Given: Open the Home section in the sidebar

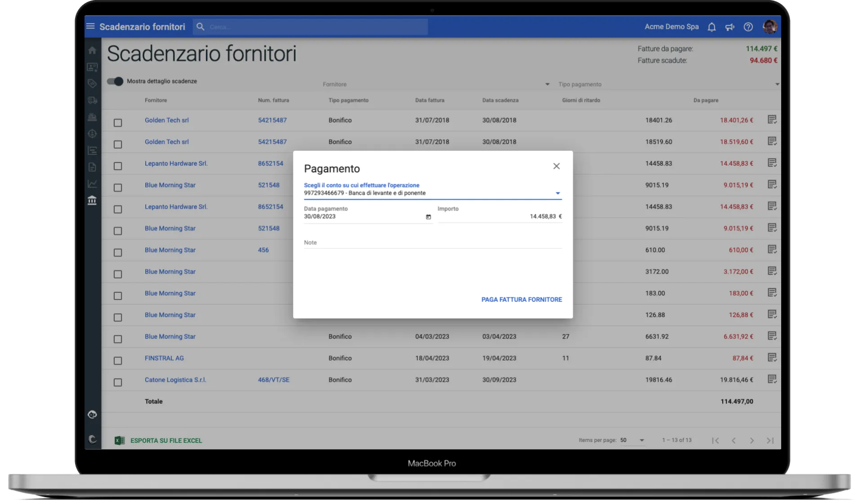Looking at the screenshot, I should point(92,51).
